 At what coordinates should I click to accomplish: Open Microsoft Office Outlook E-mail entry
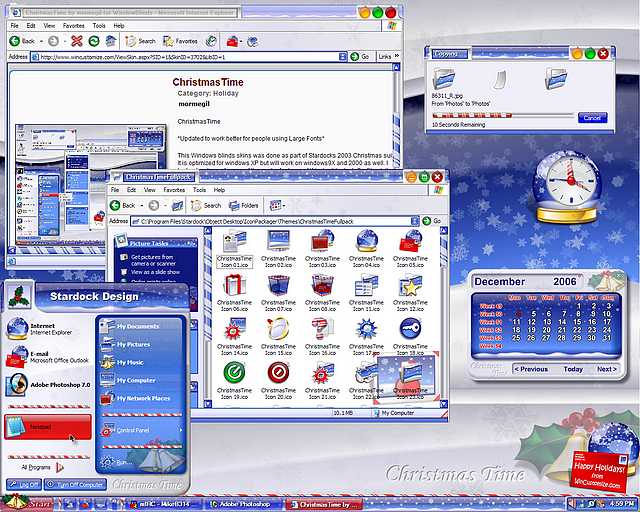(x=48, y=356)
